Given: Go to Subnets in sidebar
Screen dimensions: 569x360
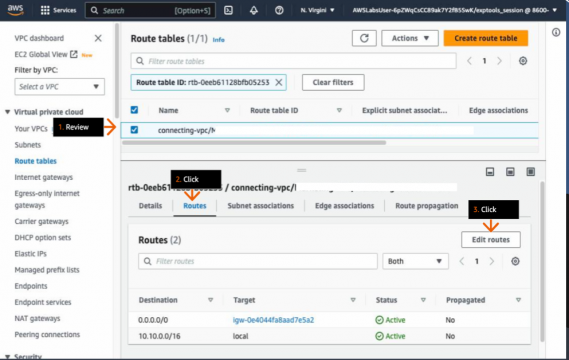Looking at the screenshot, I should pyautogui.click(x=28, y=145).
